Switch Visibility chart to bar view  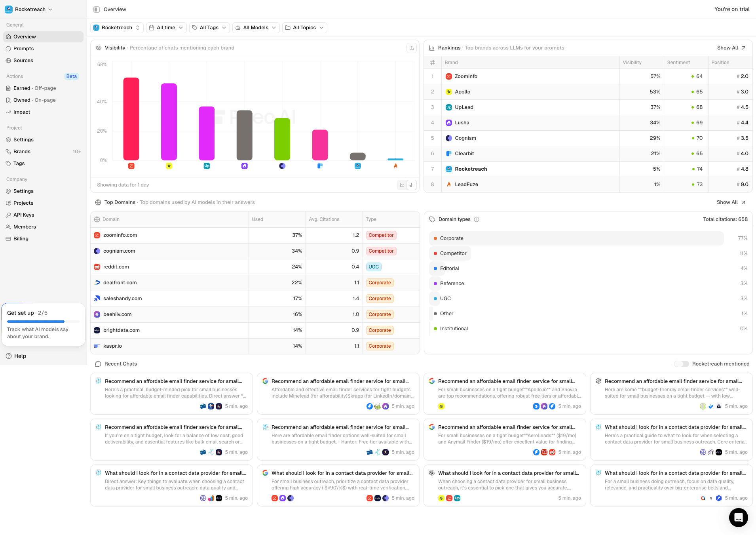(x=412, y=185)
